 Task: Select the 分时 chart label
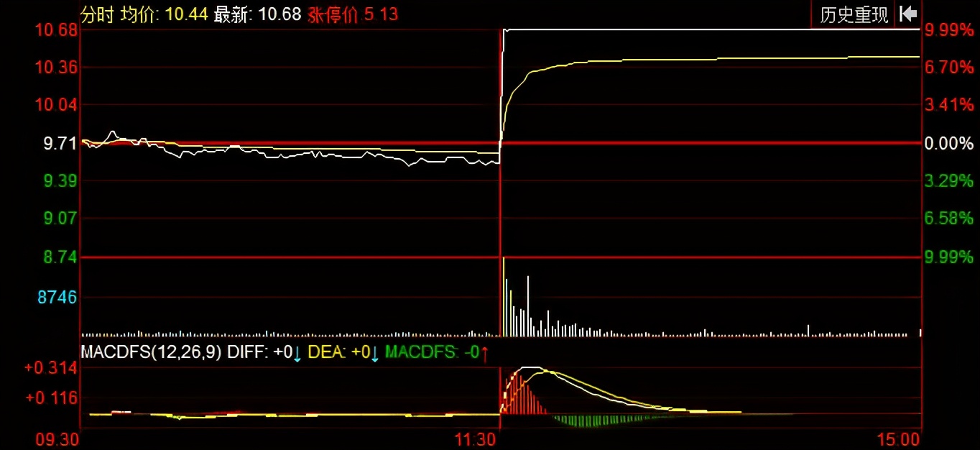(x=97, y=14)
